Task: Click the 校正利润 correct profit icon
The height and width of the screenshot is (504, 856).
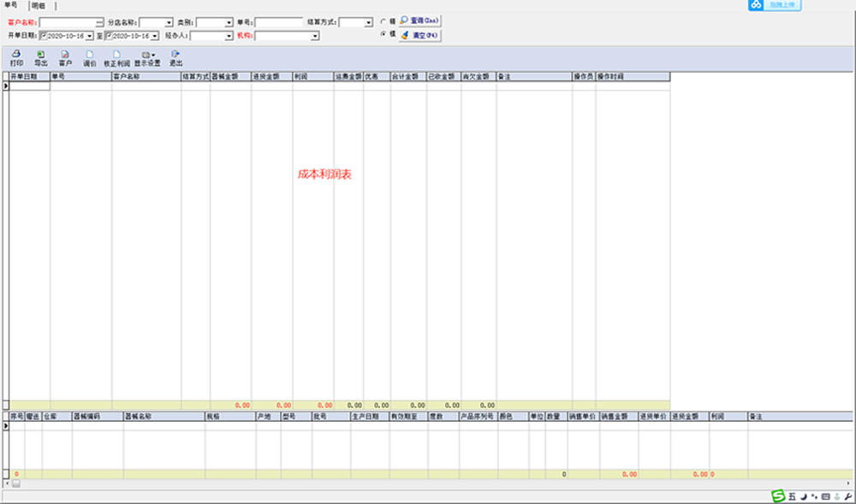Action: click(116, 58)
